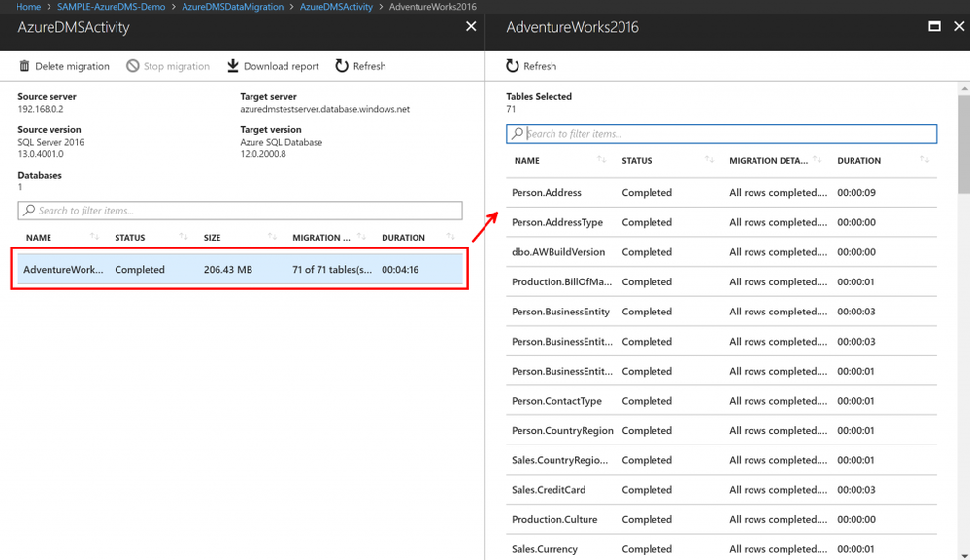Select the Sales.CreditCard table row

point(721,489)
